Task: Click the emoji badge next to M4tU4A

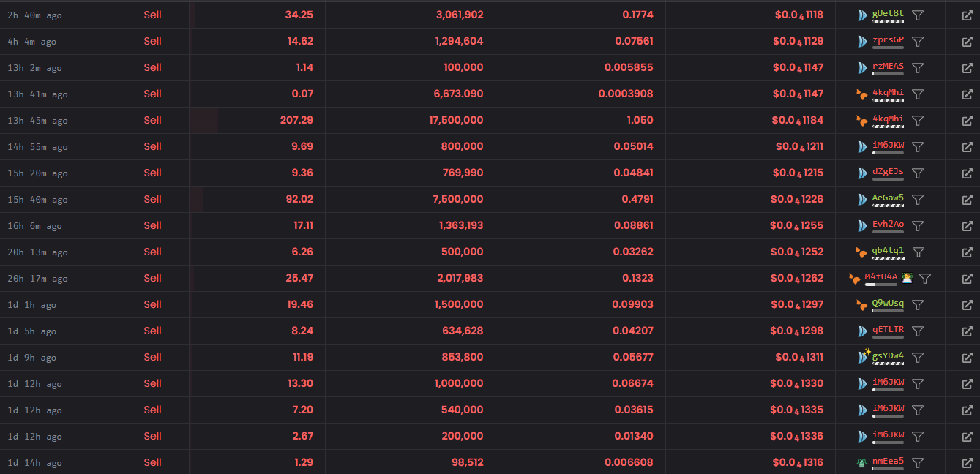Action: 908,277
